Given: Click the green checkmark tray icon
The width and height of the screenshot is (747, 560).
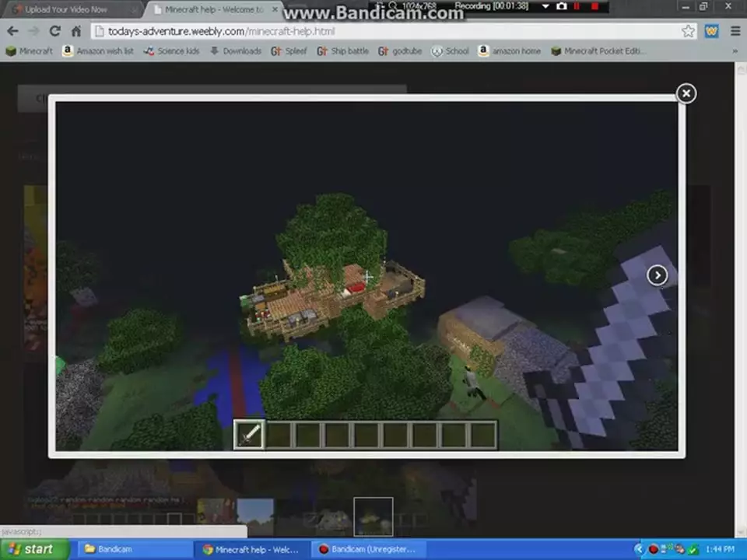Looking at the screenshot, I should (693, 550).
